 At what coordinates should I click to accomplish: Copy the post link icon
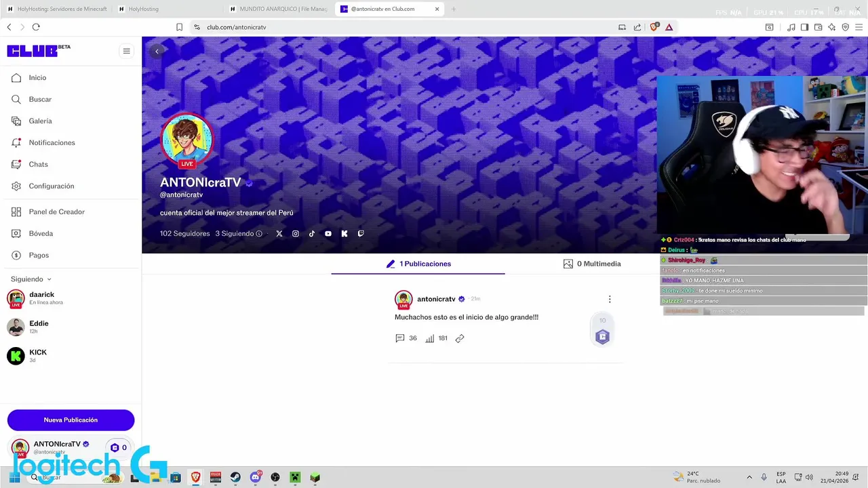tap(460, 338)
